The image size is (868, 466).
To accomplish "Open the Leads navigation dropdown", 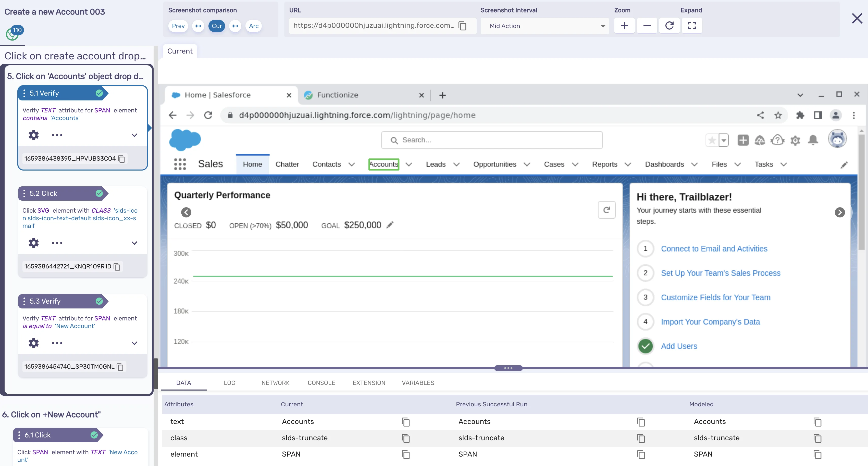I will 456,164.
